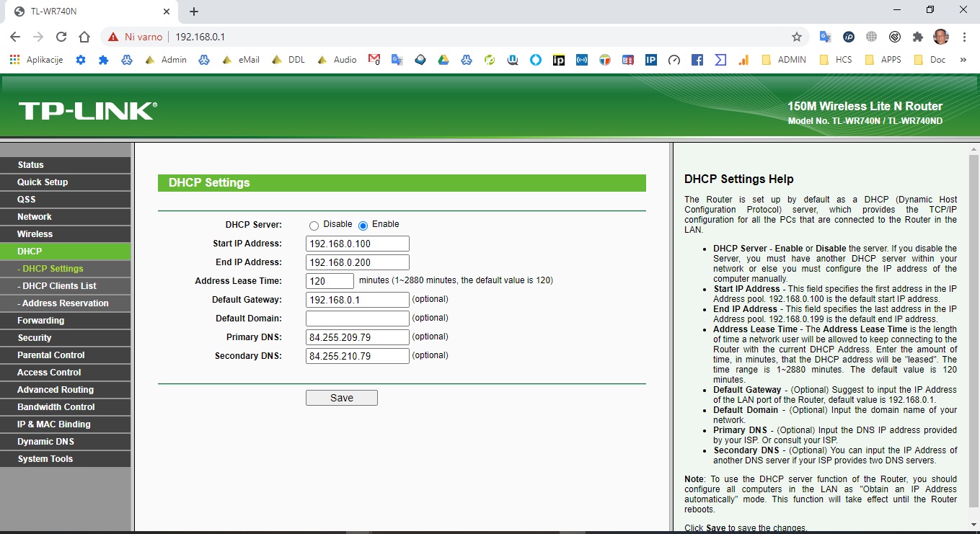Open Aplikacije apps shortcut

[37, 60]
